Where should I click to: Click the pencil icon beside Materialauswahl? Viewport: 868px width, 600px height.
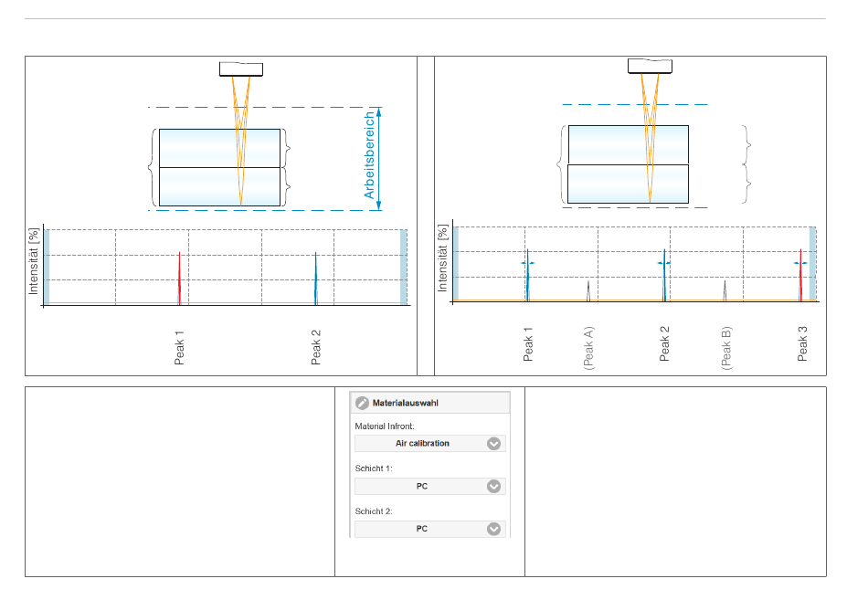click(362, 403)
